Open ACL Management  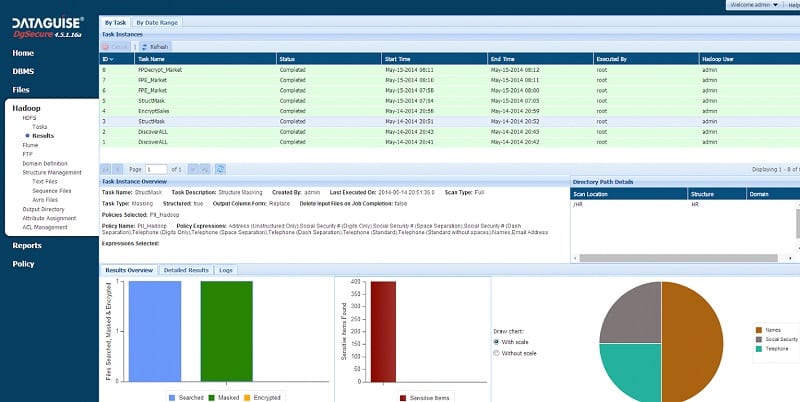click(x=45, y=228)
